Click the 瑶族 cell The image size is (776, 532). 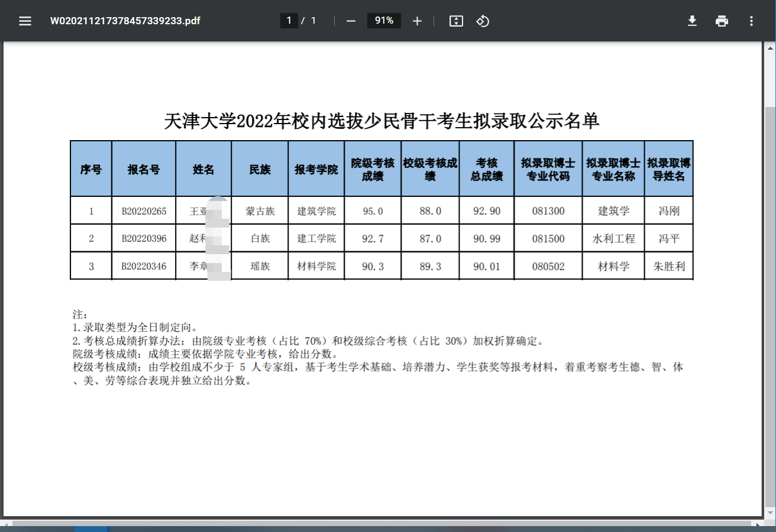(260, 267)
